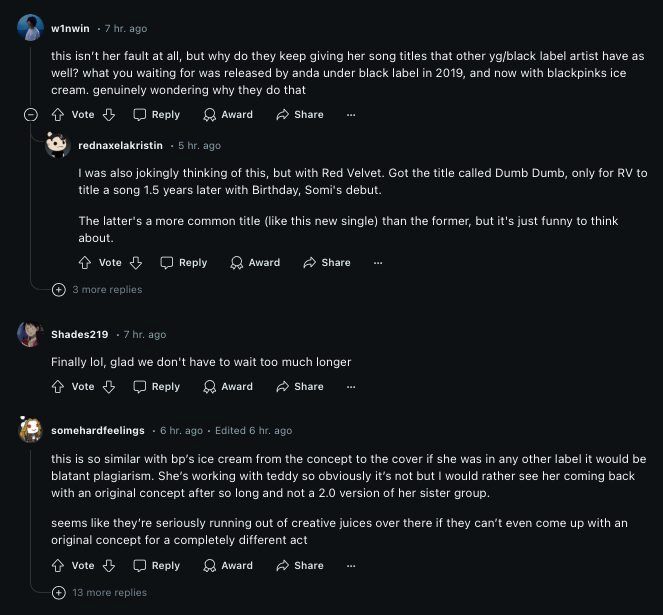Reply to rednaxelakristin's comment
Screen dimensions: 663x615
click(183, 263)
